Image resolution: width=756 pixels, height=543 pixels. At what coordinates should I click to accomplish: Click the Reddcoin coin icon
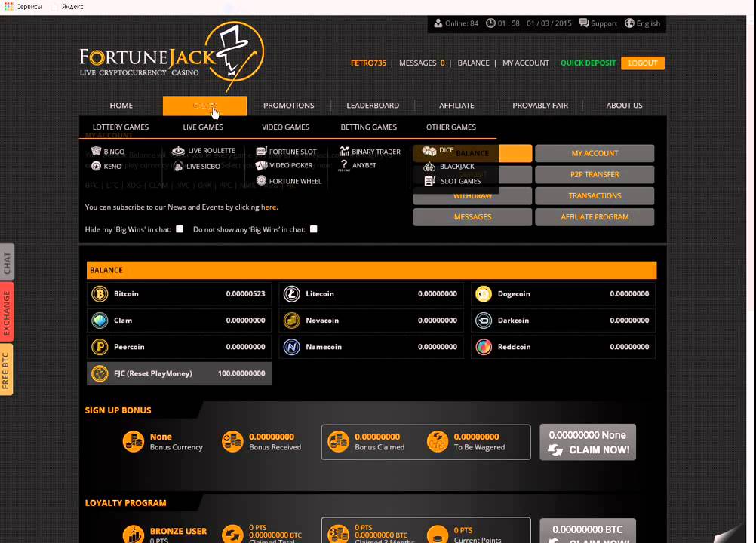point(484,347)
